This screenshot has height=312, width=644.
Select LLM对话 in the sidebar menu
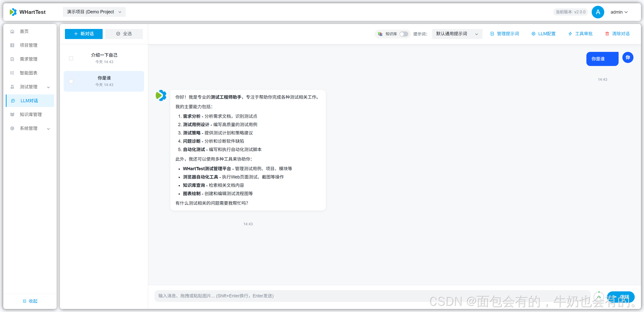tap(29, 100)
